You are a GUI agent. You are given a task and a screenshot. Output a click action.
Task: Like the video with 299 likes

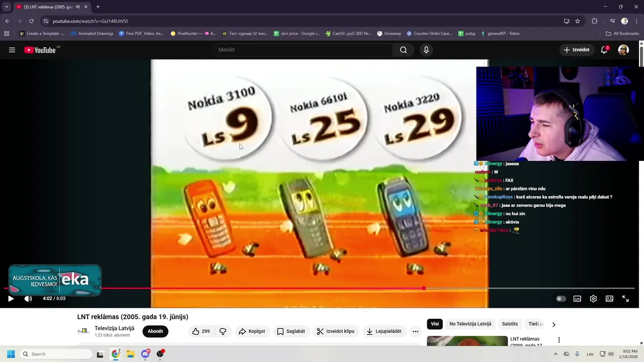(201, 331)
